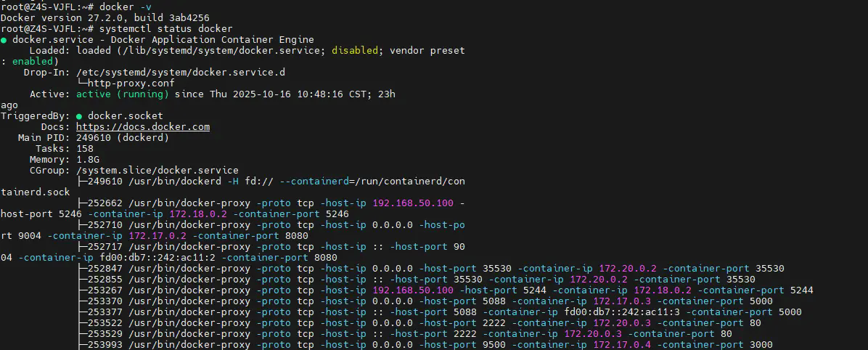Click the blue '--containerd' option

click(314, 181)
